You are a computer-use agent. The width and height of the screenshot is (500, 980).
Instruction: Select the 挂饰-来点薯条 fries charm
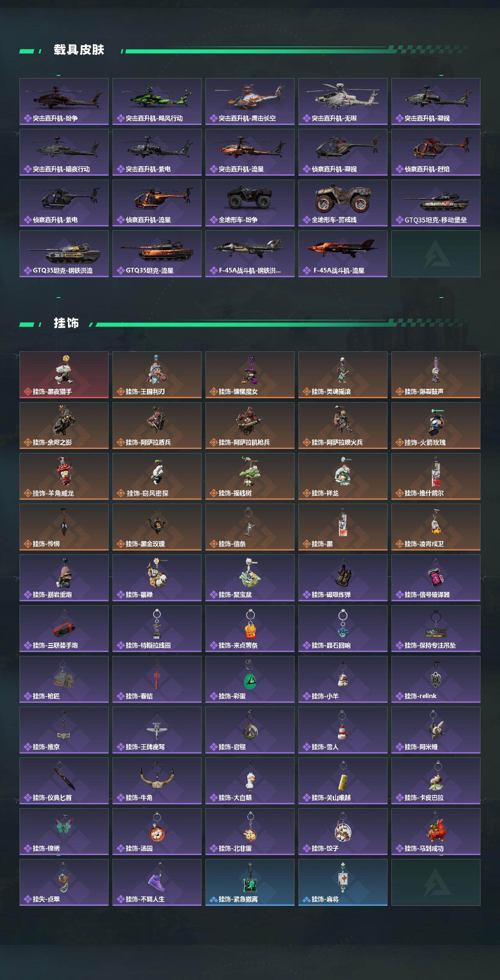[250, 629]
